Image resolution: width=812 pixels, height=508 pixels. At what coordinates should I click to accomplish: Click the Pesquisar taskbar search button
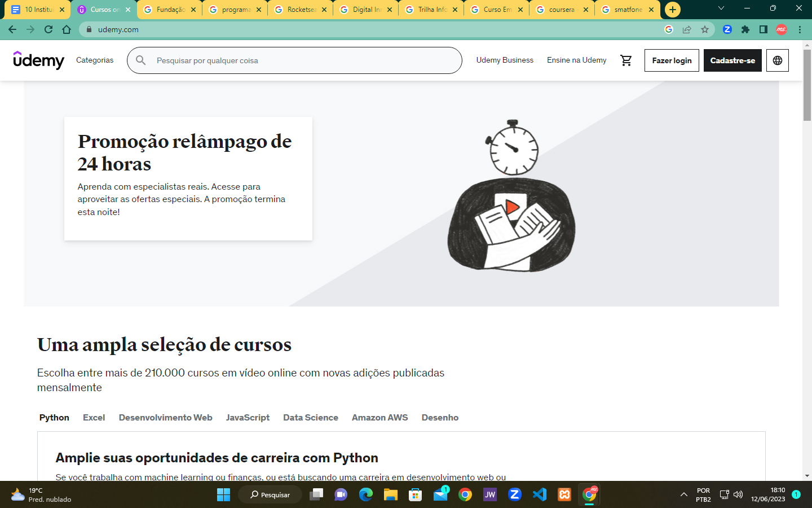coord(270,494)
